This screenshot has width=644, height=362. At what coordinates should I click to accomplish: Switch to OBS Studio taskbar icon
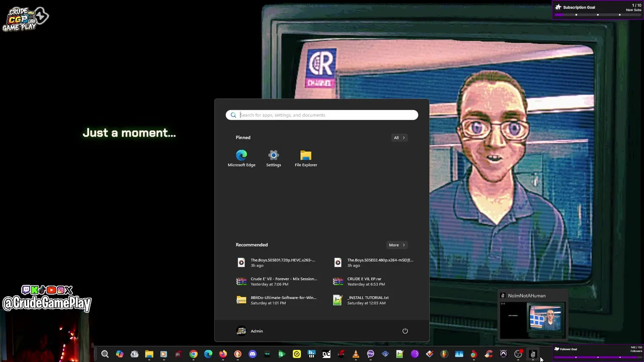[x=518, y=354]
